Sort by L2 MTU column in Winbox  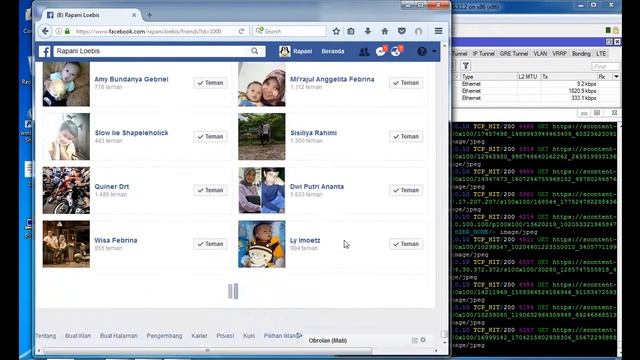tap(528, 77)
